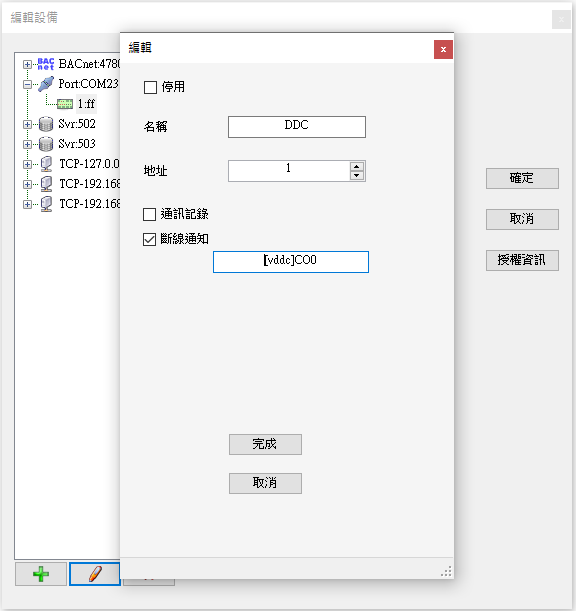
Task: Enable the 停用 checkbox
Action: click(150, 87)
